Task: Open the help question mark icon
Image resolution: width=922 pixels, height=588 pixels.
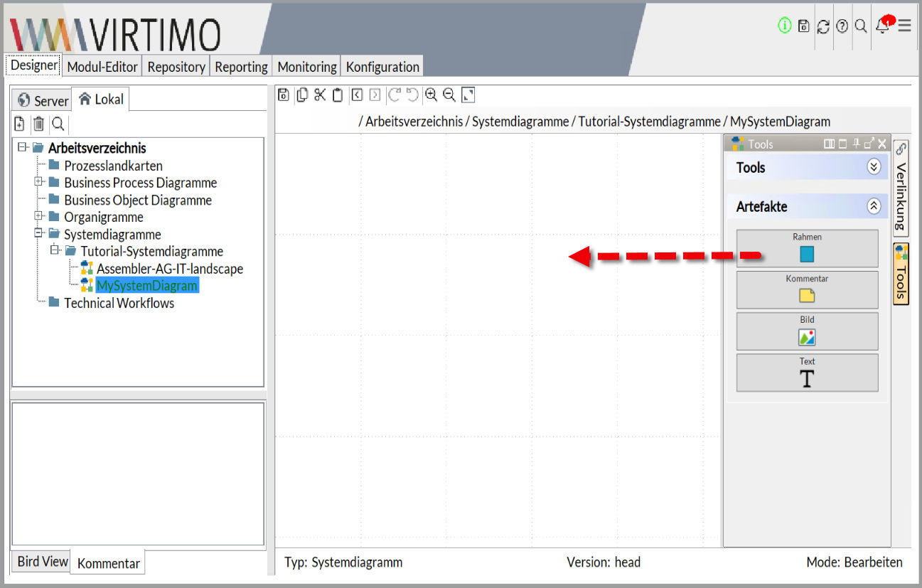Action: tap(842, 26)
